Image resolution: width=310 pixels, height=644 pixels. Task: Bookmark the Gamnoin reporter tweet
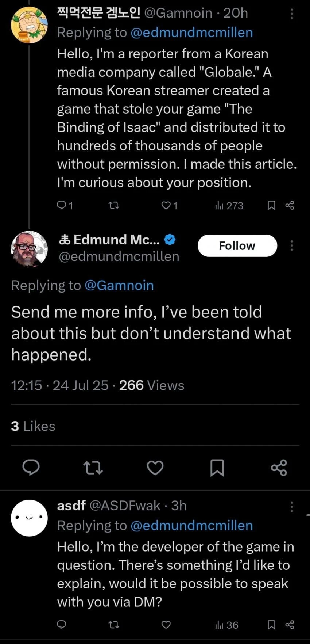click(271, 206)
